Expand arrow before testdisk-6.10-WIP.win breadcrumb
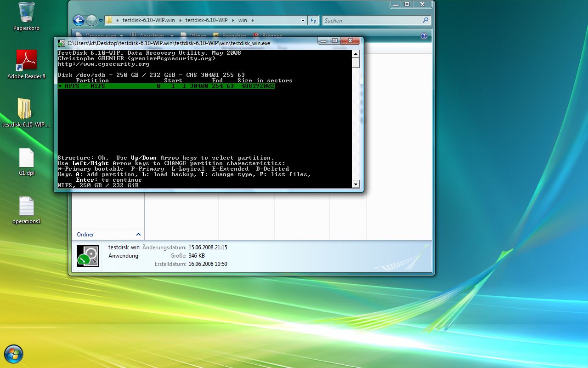This screenshot has height=368, width=588. click(117, 20)
